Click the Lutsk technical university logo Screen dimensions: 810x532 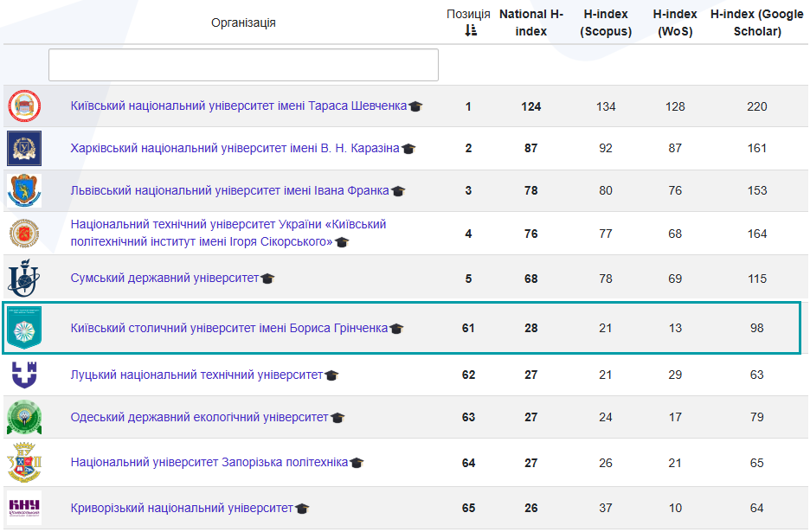pos(23,375)
